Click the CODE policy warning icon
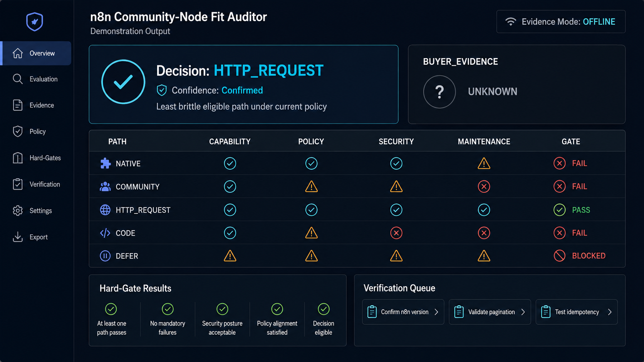 [x=311, y=233]
